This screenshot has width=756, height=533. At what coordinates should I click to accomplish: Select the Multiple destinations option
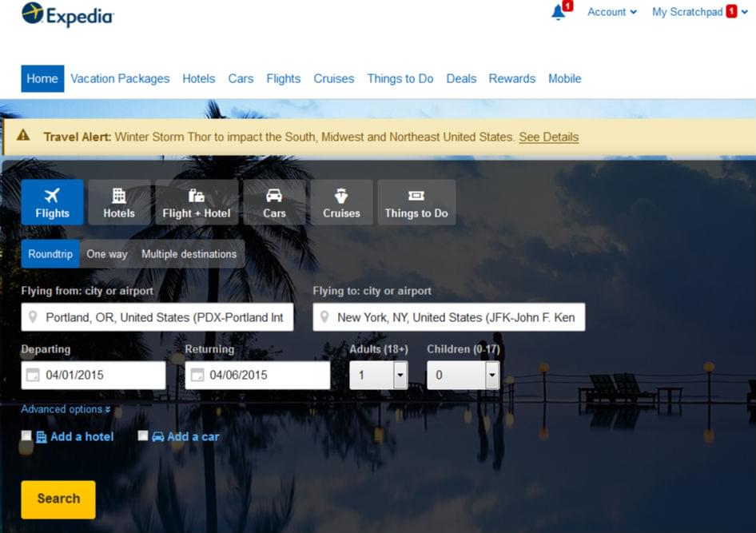[x=189, y=253]
